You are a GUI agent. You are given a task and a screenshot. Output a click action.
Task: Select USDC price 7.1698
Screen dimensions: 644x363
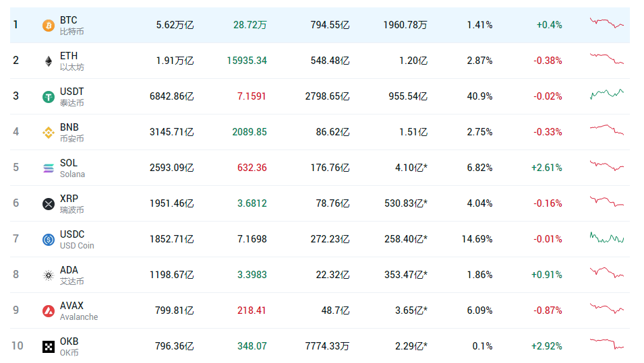pyautogui.click(x=252, y=239)
